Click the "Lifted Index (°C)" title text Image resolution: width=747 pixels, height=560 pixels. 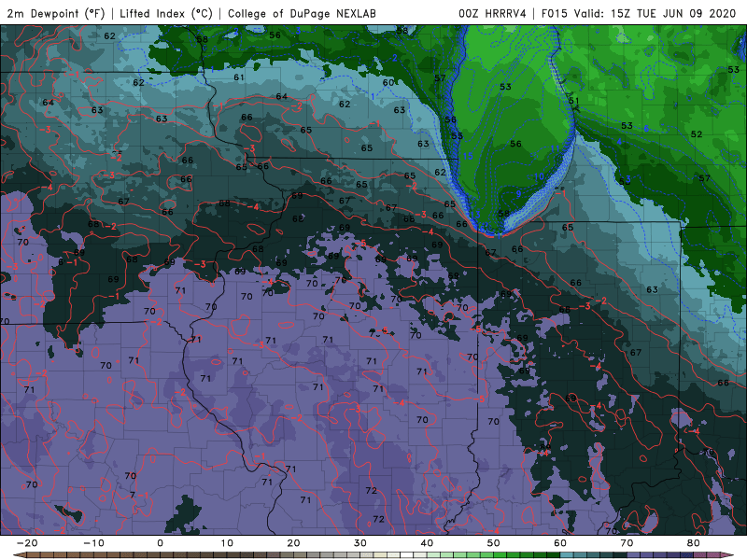[166, 14]
